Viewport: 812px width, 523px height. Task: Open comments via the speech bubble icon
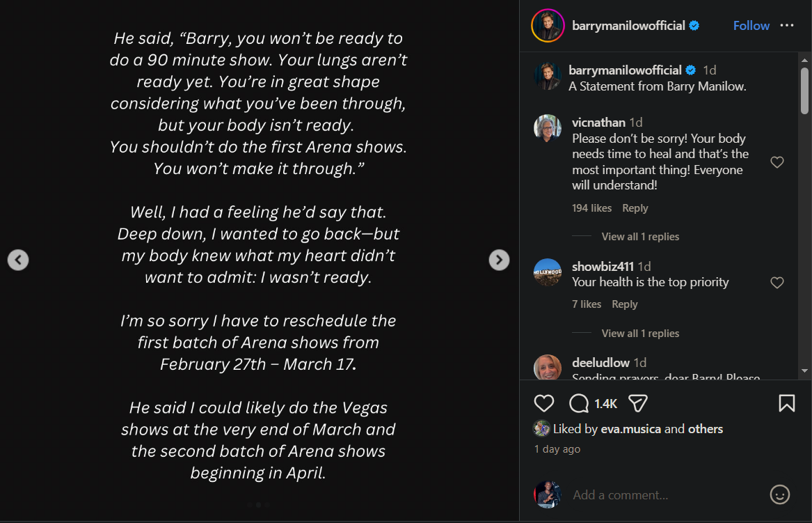pyautogui.click(x=579, y=403)
